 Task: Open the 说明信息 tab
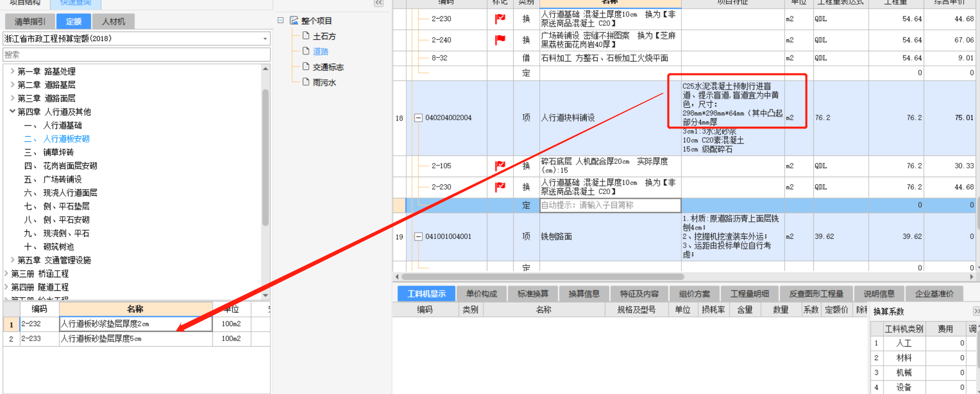click(x=879, y=294)
